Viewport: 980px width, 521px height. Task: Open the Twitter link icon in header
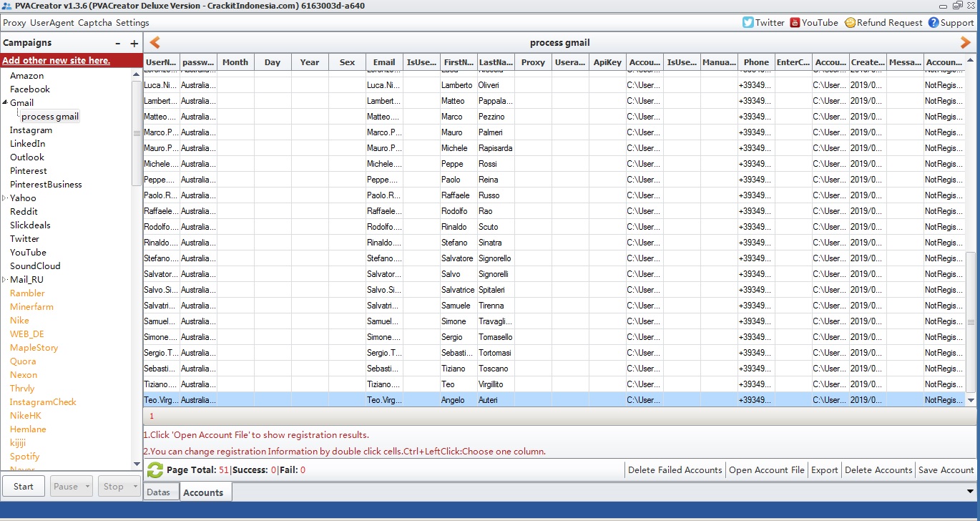pyautogui.click(x=748, y=22)
